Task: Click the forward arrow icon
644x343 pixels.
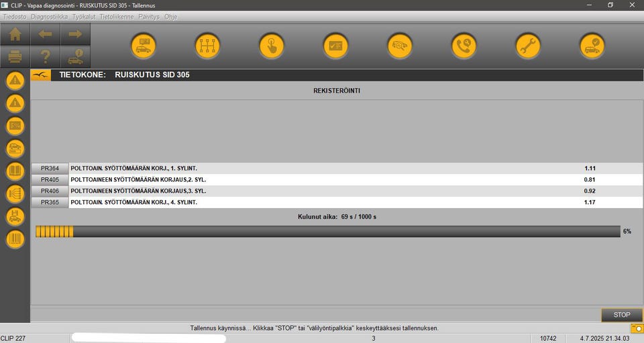Action: 75,34
